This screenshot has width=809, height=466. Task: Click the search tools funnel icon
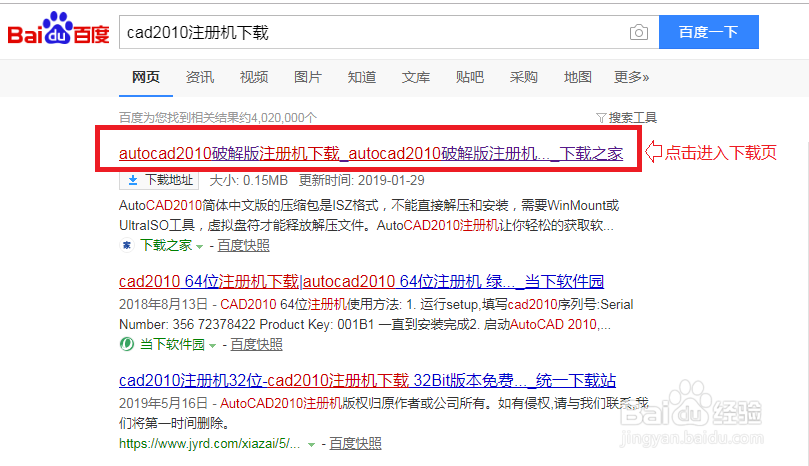coord(601,118)
